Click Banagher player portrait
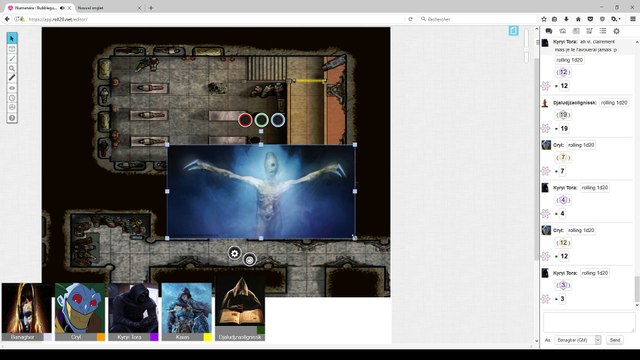Screen dimensions: 640x360 27,308
